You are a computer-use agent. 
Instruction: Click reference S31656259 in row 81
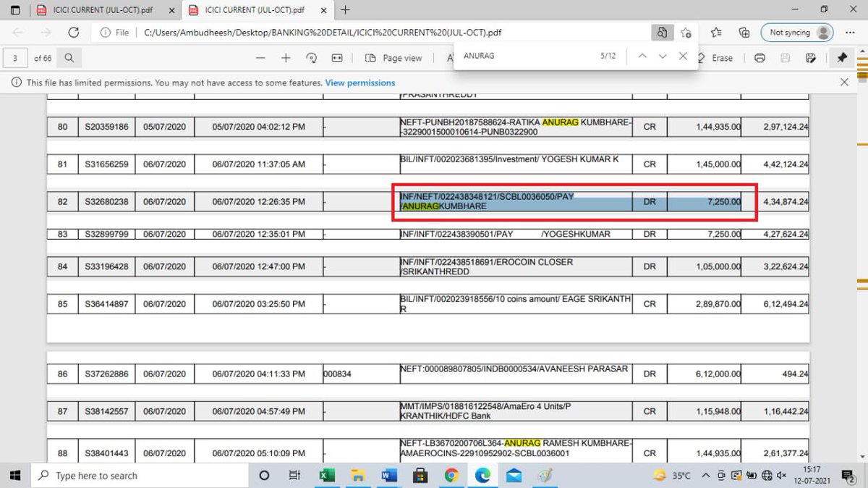106,164
